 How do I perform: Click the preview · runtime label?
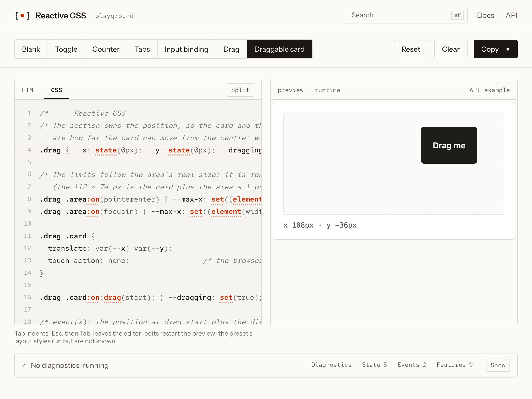pos(309,90)
